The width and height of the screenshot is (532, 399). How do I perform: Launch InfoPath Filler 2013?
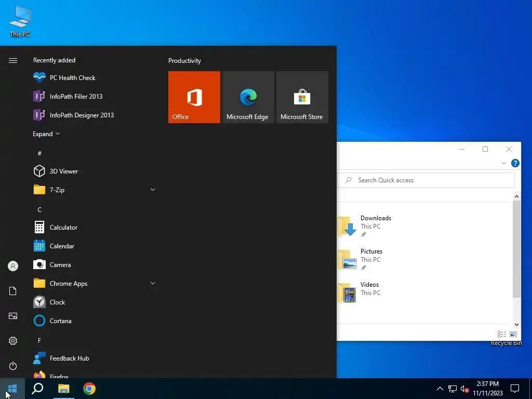click(95, 96)
